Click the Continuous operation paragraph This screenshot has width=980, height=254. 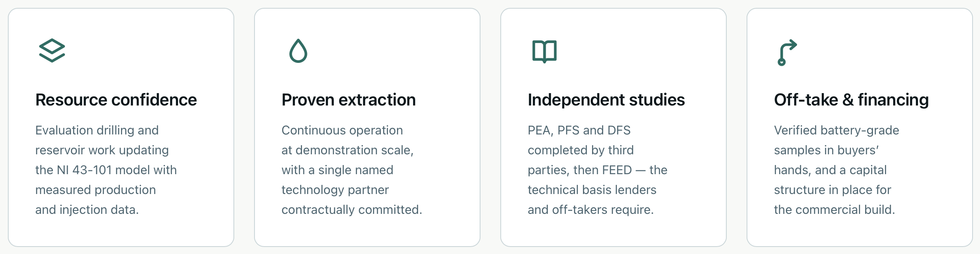click(352, 170)
